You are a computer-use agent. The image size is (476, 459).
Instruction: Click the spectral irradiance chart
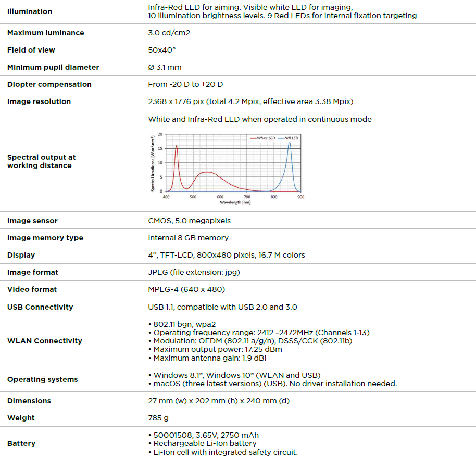click(227, 167)
